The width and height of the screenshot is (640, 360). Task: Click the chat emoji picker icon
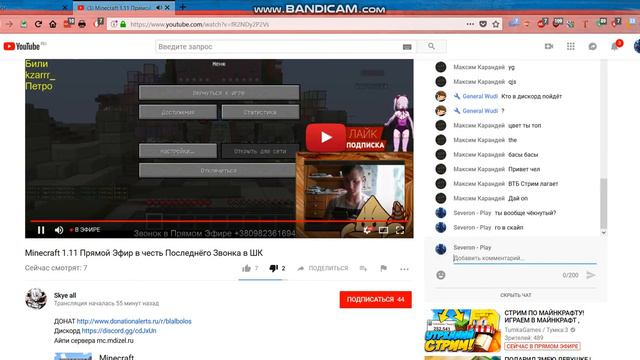coord(440,275)
